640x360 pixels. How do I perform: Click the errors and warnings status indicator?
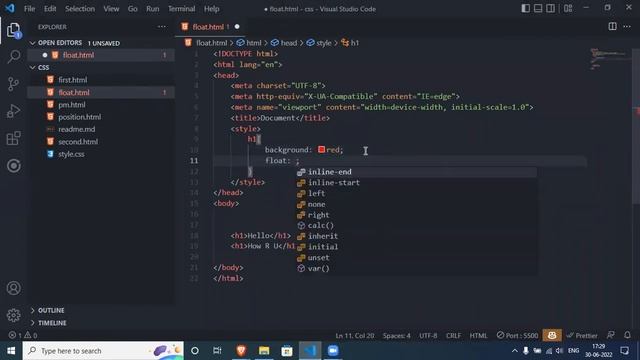pyautogui.click(x=23, y=335)
